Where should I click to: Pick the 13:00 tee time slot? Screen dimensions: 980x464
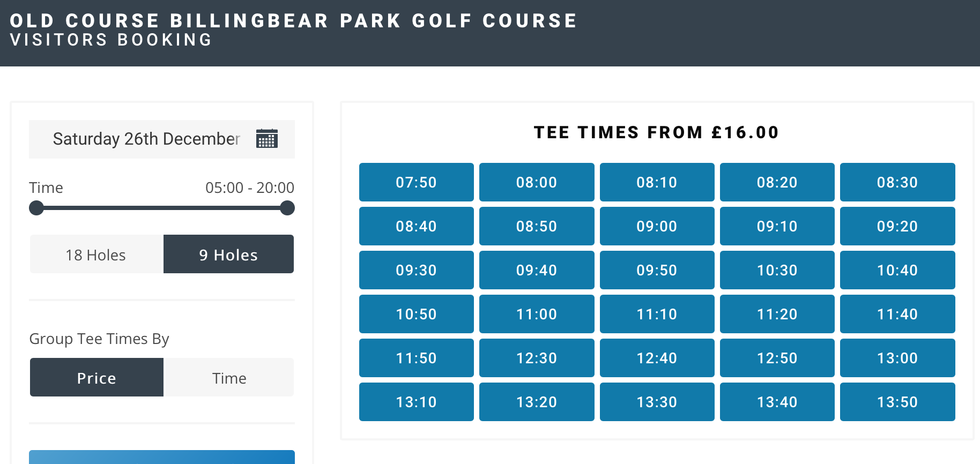coord(897,358)
